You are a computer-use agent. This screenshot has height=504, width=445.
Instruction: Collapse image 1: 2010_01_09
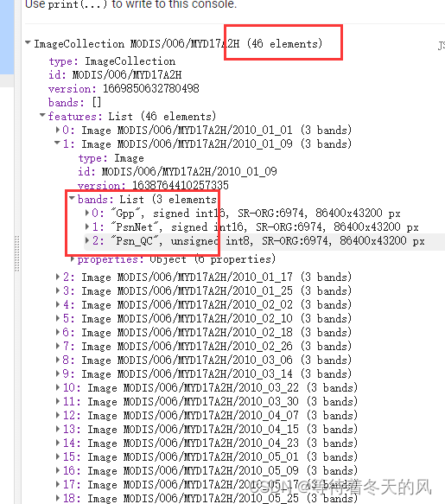point(57,143)
